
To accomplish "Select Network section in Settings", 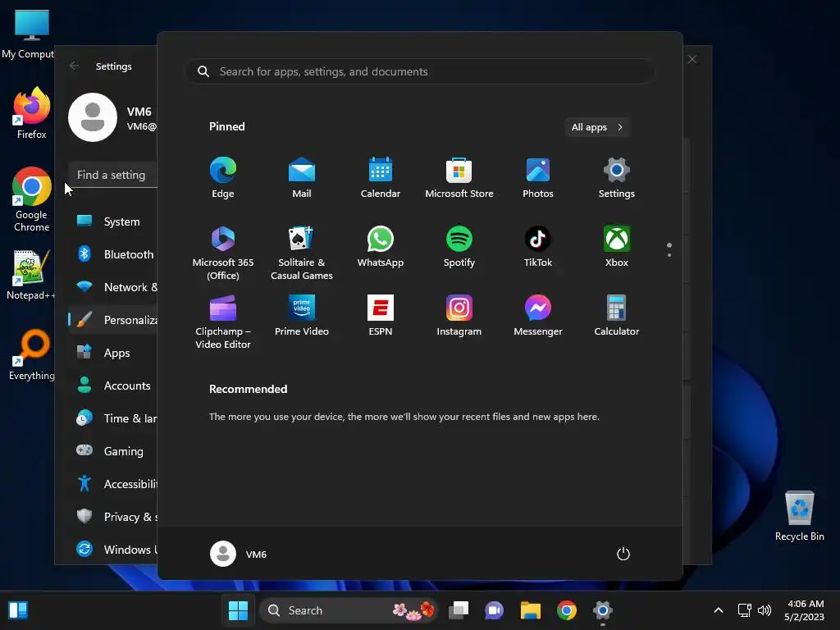I will tap(112, 287).
